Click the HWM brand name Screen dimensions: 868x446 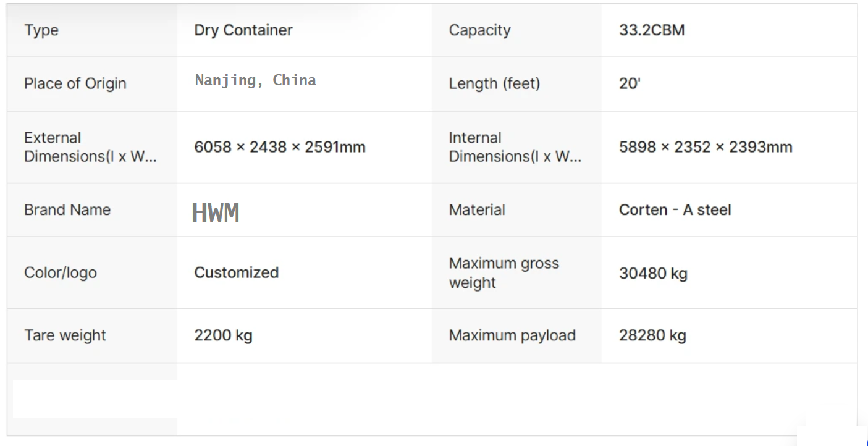tap(216, 212)
